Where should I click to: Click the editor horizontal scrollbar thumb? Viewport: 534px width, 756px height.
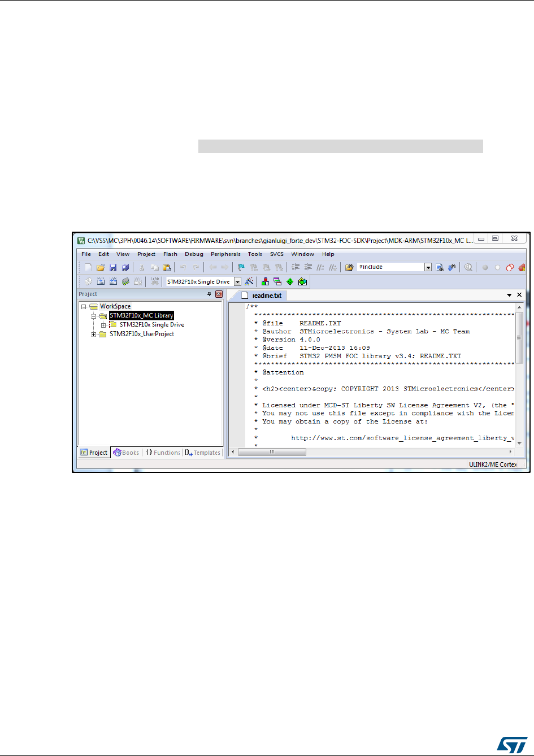click(x=272, y=452)
